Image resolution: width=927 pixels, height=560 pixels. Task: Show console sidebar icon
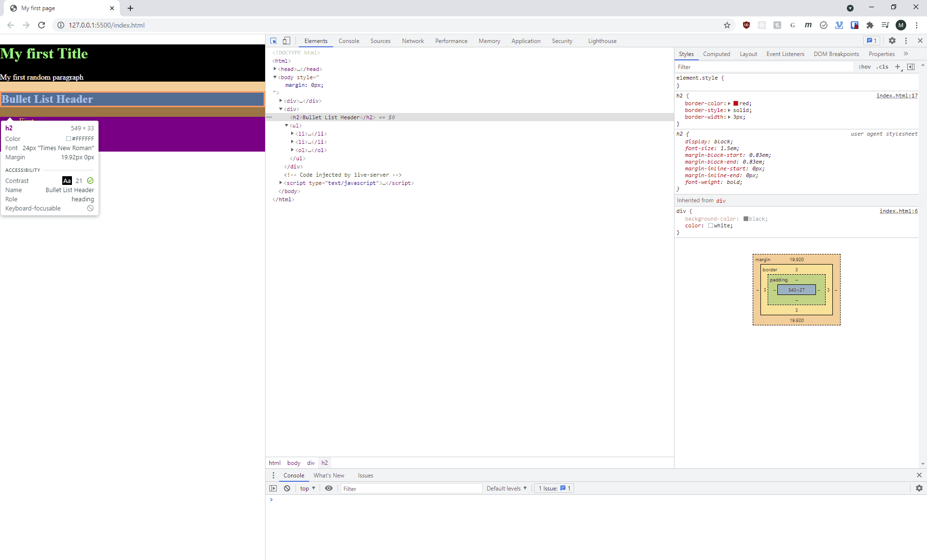[273, 489]
